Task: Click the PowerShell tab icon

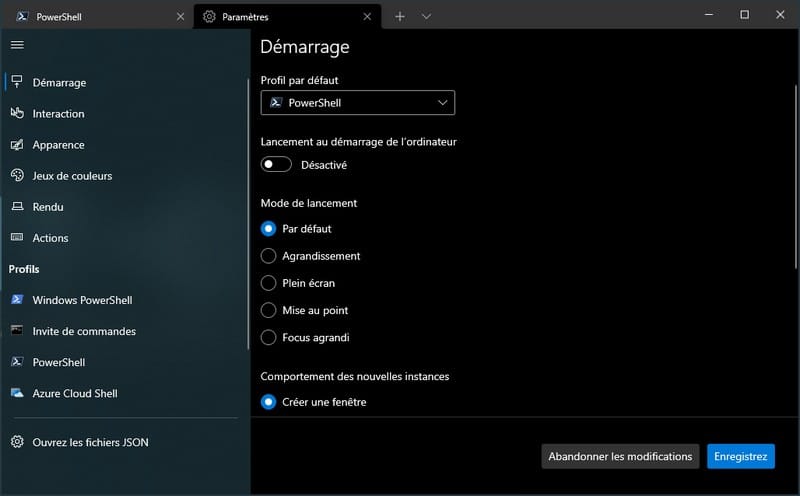Action: tap(22, 16)
